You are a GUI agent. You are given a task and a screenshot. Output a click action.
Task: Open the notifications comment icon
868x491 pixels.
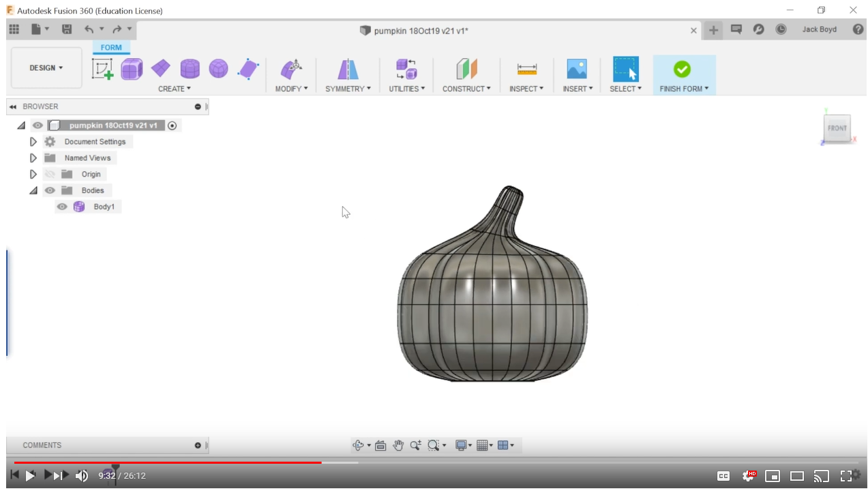pyautogui.click(x=736, y=29)
